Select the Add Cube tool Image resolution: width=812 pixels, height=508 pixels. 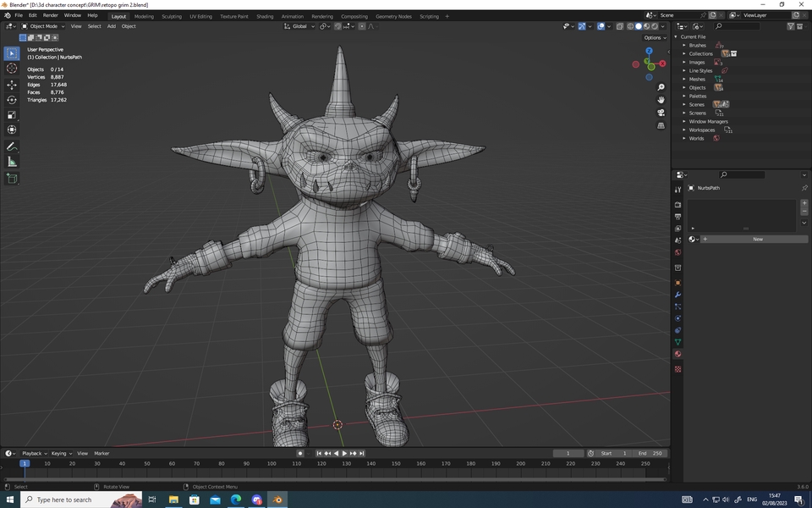[12, 179]
